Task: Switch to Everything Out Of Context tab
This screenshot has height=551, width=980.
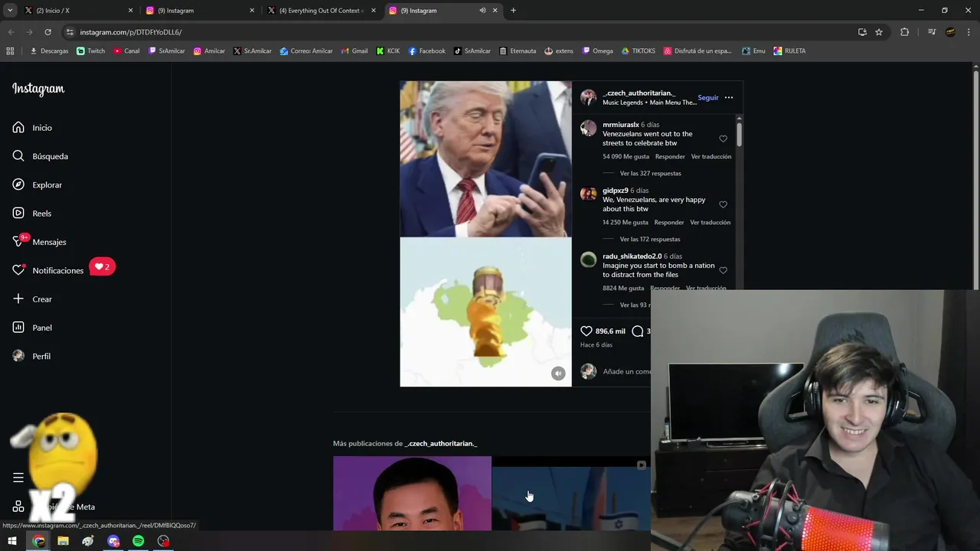Action: (321, 11)
